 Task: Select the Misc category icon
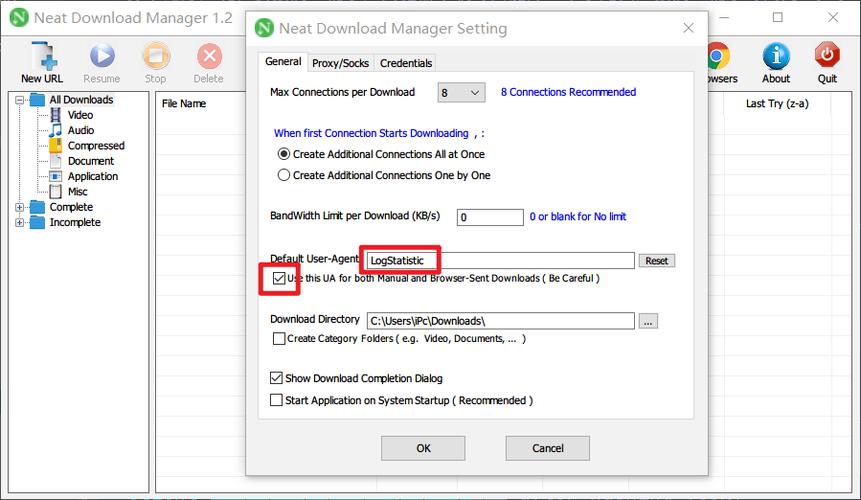coord(55,192)
